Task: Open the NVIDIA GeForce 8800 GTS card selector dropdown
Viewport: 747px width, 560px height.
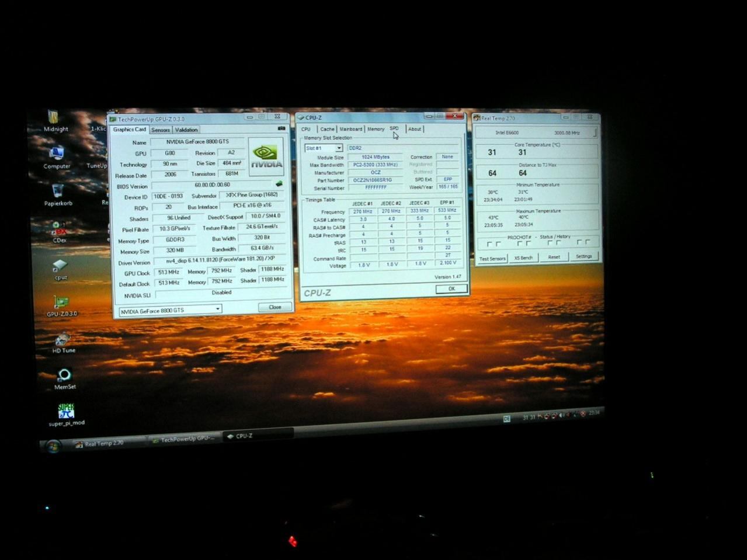Action: click(x=170, y=310)
